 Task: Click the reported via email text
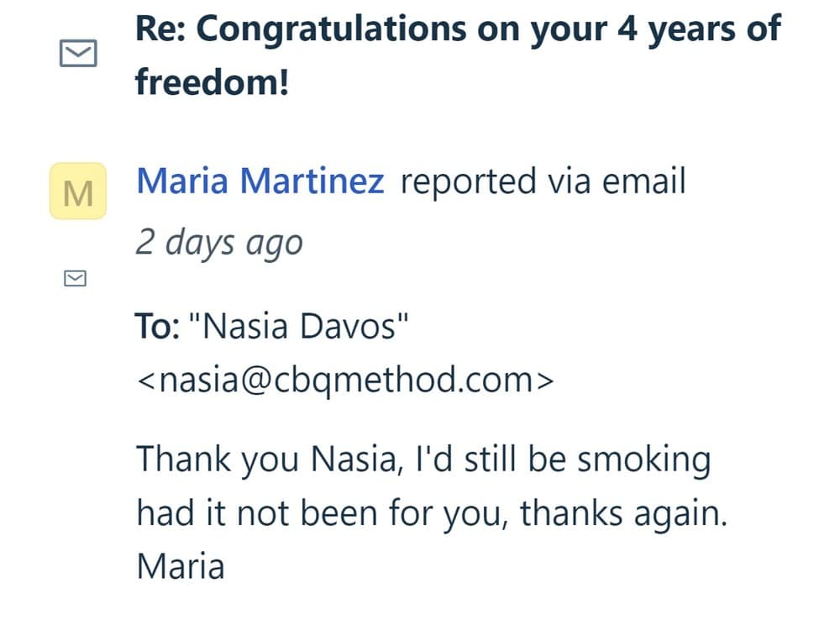click(x=543, y=181)
